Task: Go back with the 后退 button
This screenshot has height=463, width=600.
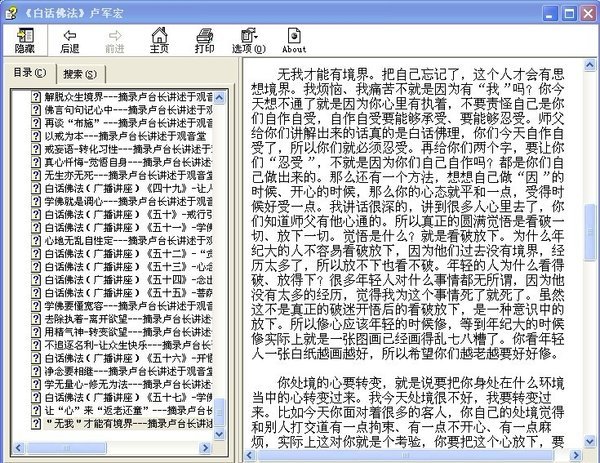Action: (70, 40)
